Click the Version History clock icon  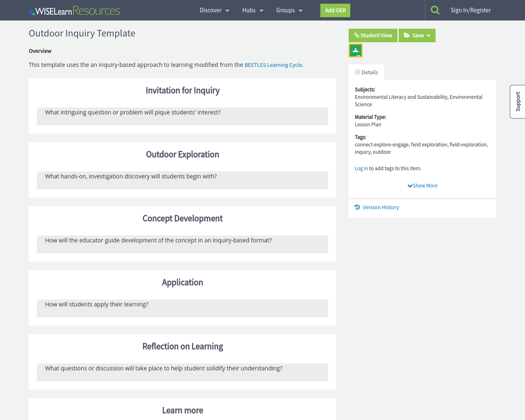(357, 207)
